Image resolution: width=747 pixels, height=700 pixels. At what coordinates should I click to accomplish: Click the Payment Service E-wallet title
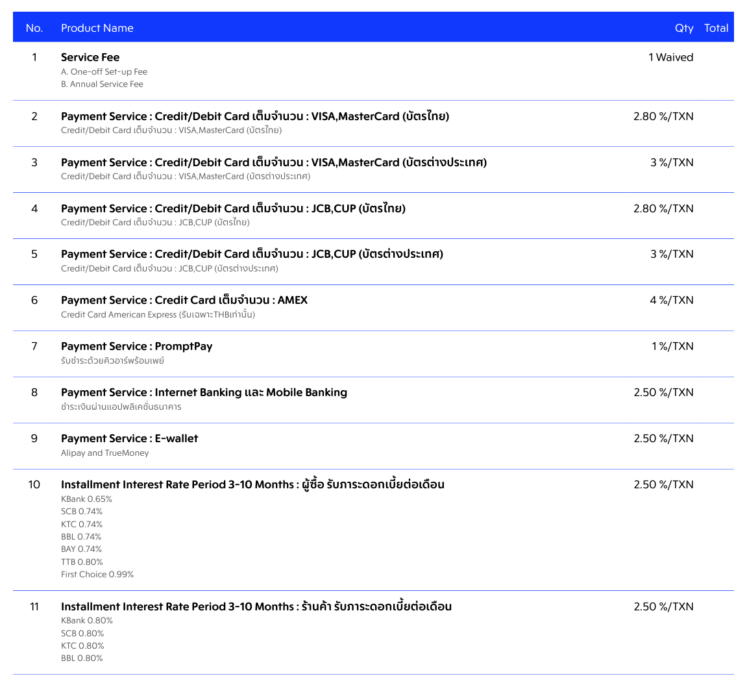[129, 438]
